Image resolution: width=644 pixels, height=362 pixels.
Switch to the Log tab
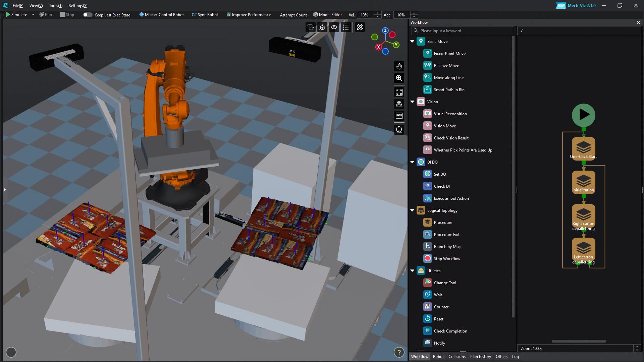[x=515, y=357]
